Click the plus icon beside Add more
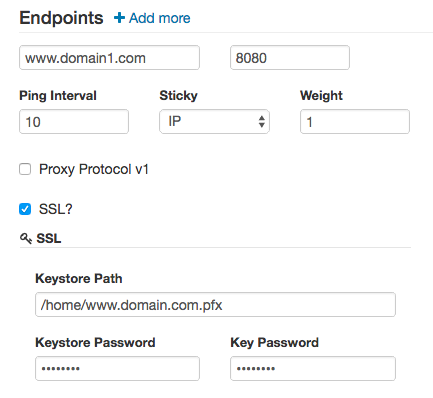The image size is (433, 398). point(119,18)
